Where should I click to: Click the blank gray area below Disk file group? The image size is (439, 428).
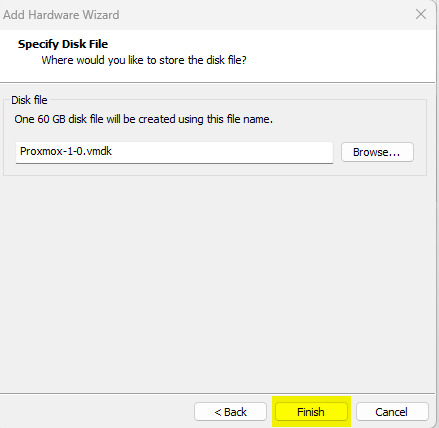(217, 283)
